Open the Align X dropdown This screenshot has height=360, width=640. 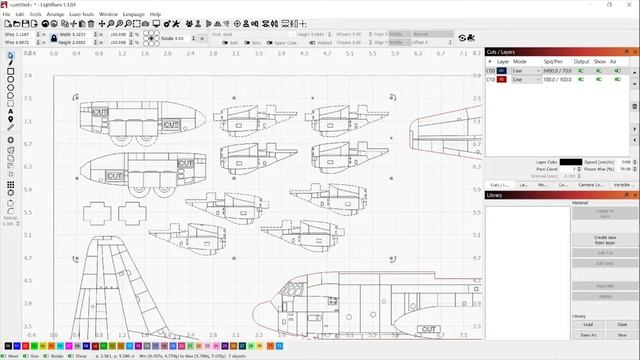click(x=400, y=34)
